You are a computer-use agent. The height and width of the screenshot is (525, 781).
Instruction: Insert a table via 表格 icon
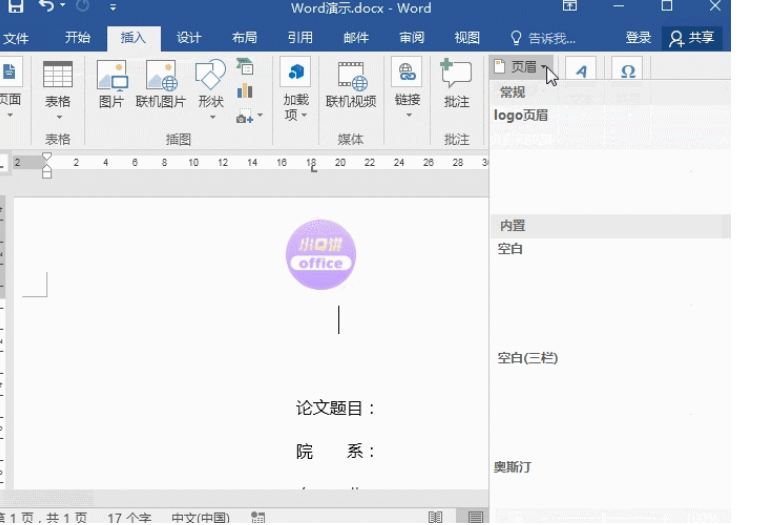(58, 75)
